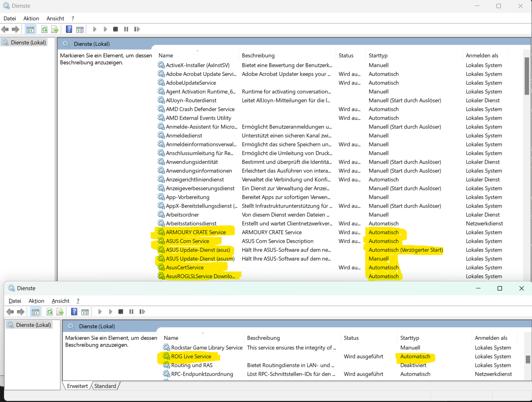Click 'Automatisch (Verzögerter Start)' start type cell

406,250
